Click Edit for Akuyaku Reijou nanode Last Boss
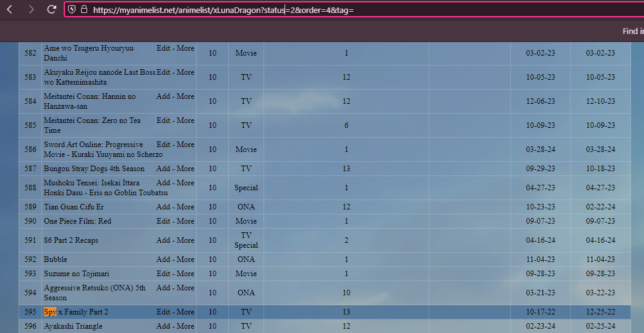Viewport: 644px width, 333px height. (x=163, y=72)
